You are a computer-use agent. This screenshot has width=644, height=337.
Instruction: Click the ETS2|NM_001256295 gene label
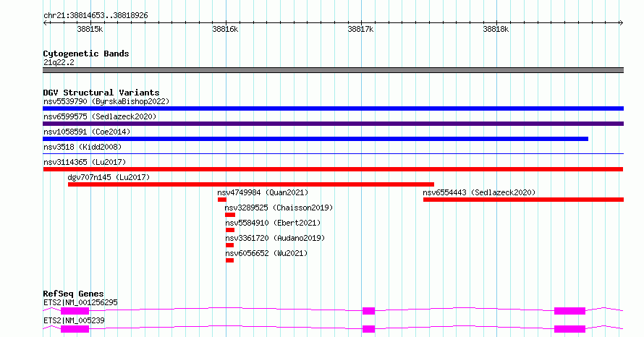pos(80,302)
